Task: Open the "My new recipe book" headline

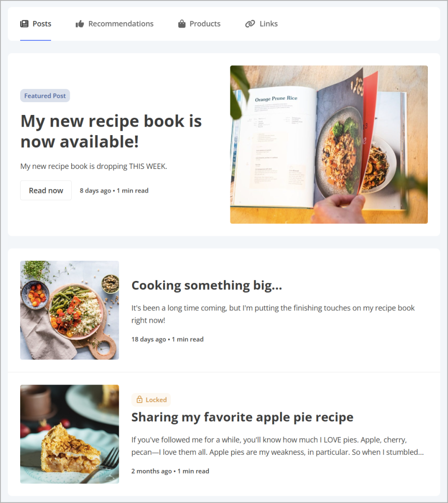Action: [x=111, y=131]
